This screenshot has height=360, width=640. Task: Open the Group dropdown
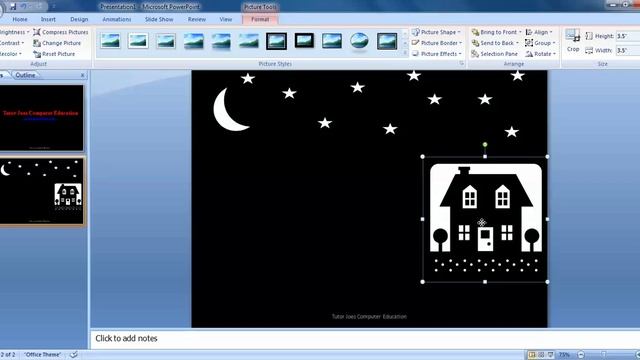540,43
